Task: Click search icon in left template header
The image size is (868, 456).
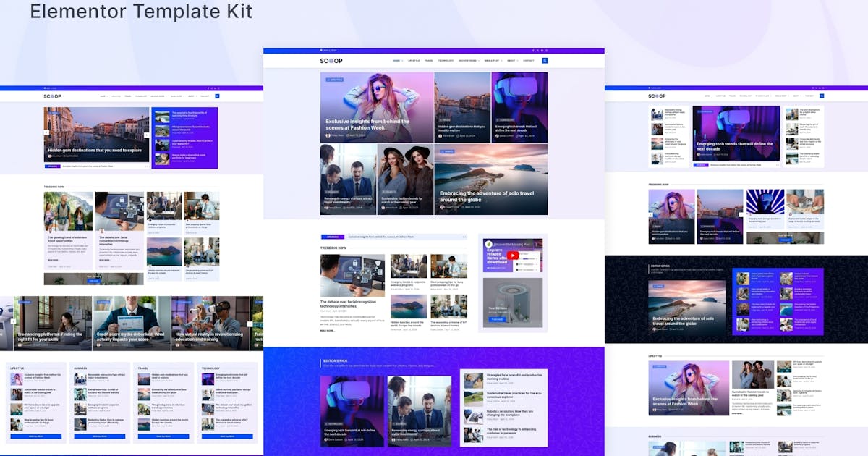Action: pyautogui.click(x=216, y=96)
